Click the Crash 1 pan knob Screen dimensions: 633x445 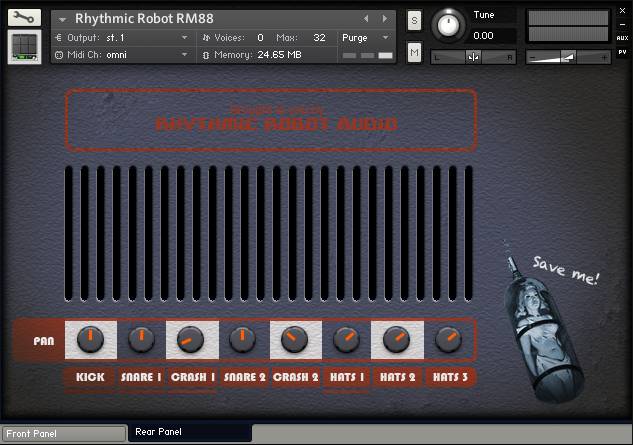tap(190, 340)
